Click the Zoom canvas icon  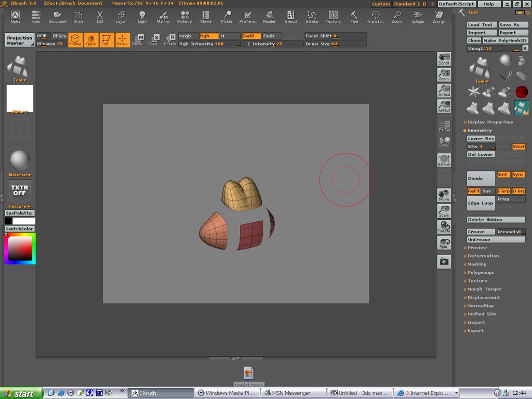(x=444, y=75)
